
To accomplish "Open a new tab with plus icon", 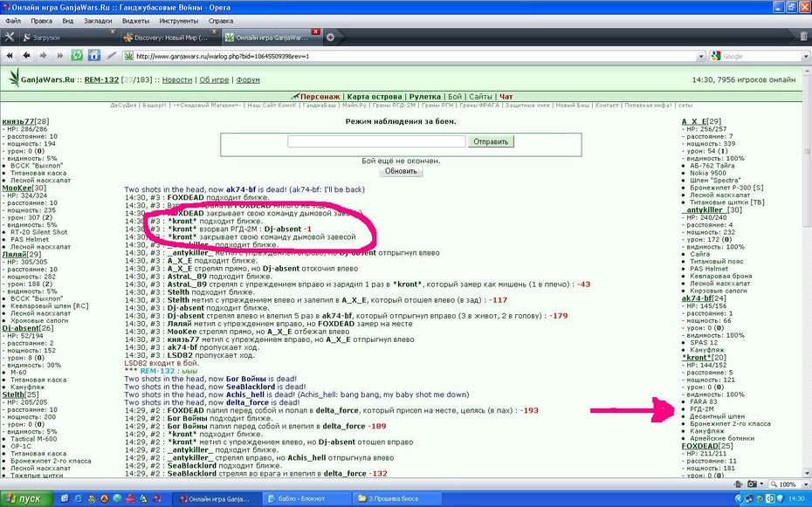I will [x=330, y=38].
